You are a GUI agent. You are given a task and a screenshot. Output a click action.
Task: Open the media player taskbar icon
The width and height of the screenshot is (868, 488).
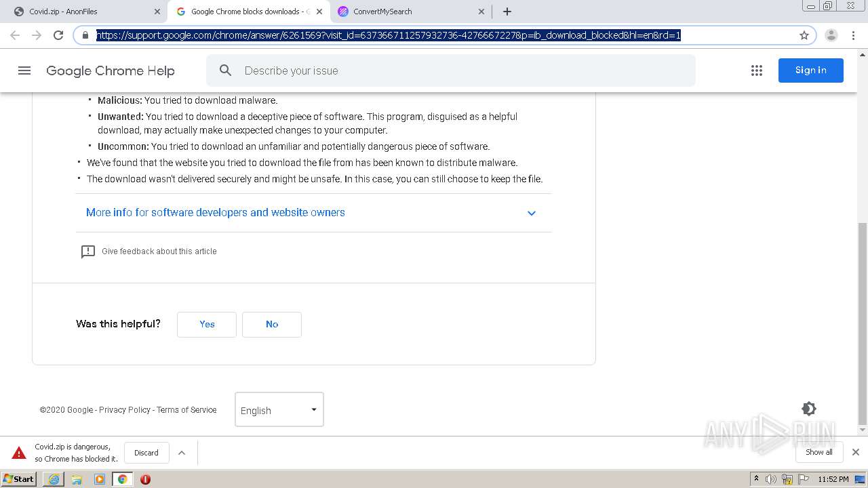[x=100, y=479]
